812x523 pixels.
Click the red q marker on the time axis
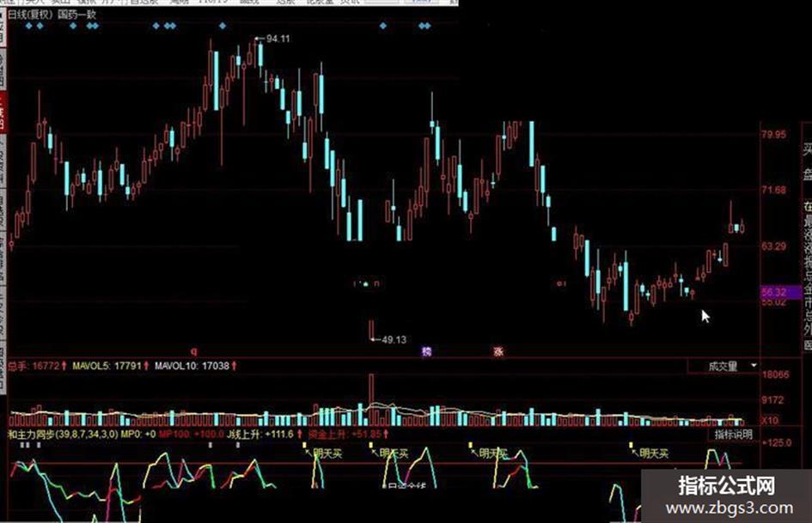click(194, 351)
